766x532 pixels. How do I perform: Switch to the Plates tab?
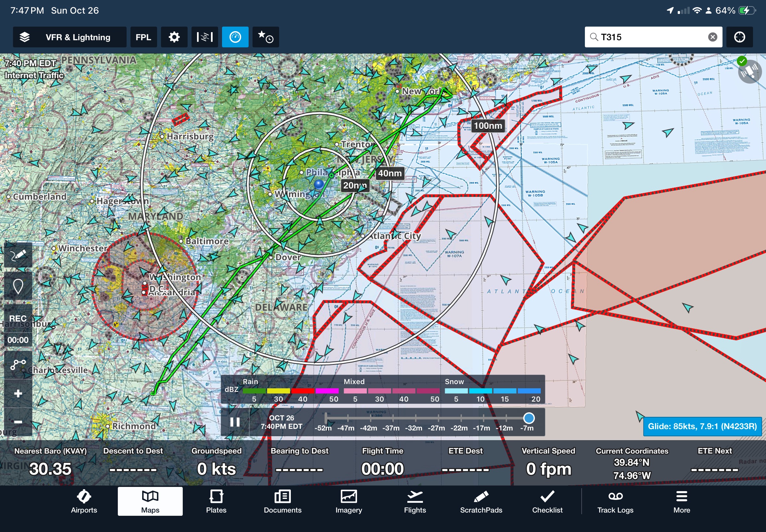[216, 502]
